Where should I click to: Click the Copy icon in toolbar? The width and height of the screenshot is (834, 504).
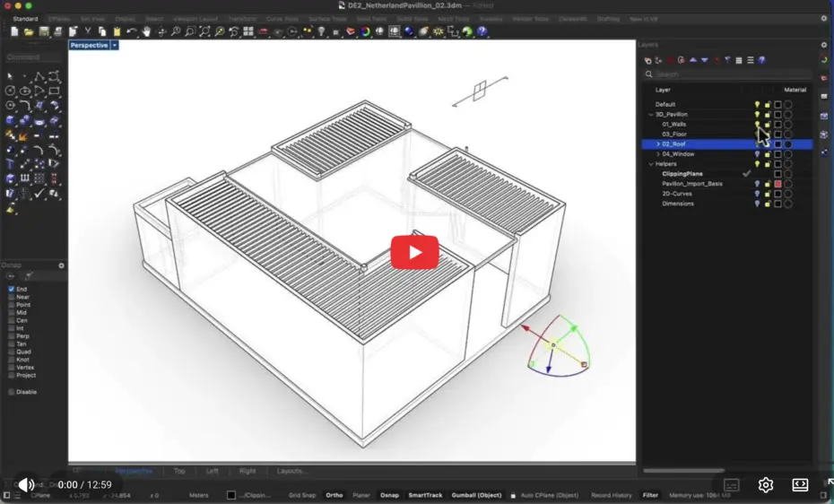(102, 32)
